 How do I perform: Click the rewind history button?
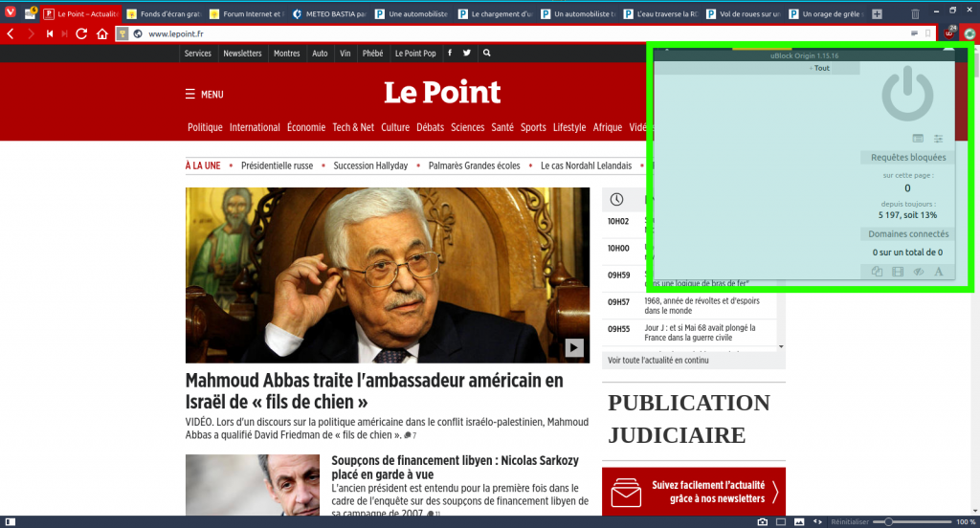click(50, 33)
